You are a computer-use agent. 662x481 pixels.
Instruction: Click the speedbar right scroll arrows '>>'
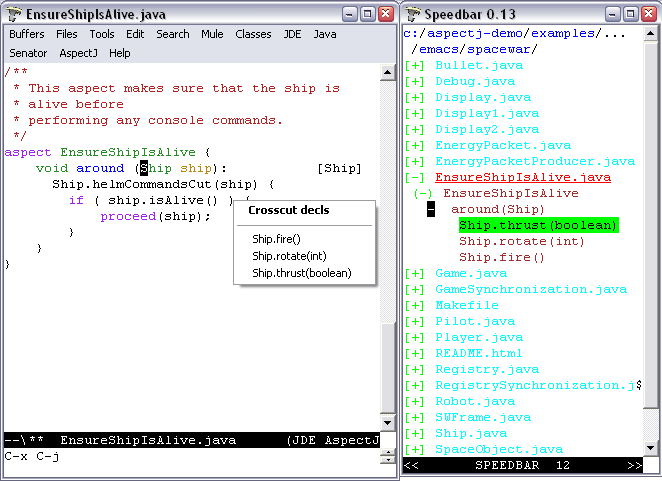632,466
